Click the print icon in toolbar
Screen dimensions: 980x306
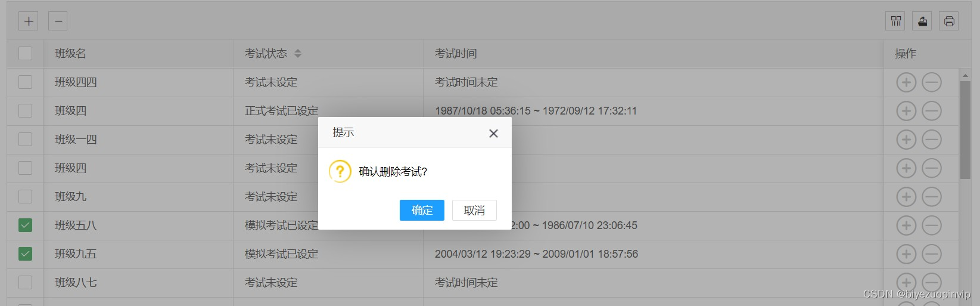pos(949,21)
